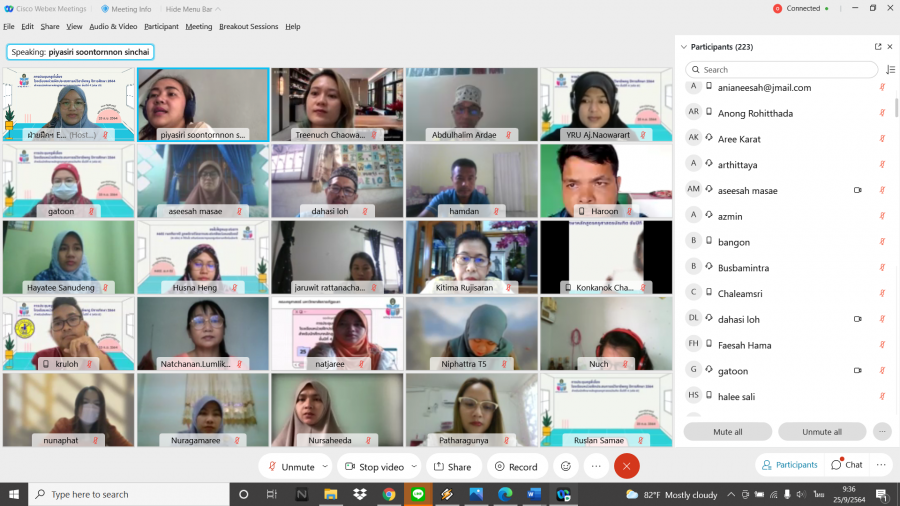Click the Record meeting button
Screen dimensions: 900x506
click(x=514, y=466)
